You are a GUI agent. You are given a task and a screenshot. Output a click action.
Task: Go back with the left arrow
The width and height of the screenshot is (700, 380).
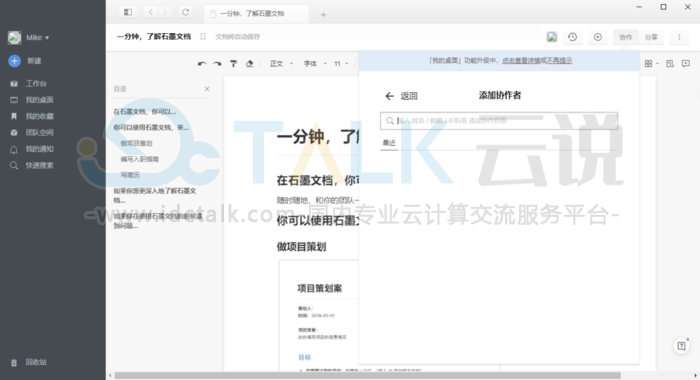pos(151,13)
